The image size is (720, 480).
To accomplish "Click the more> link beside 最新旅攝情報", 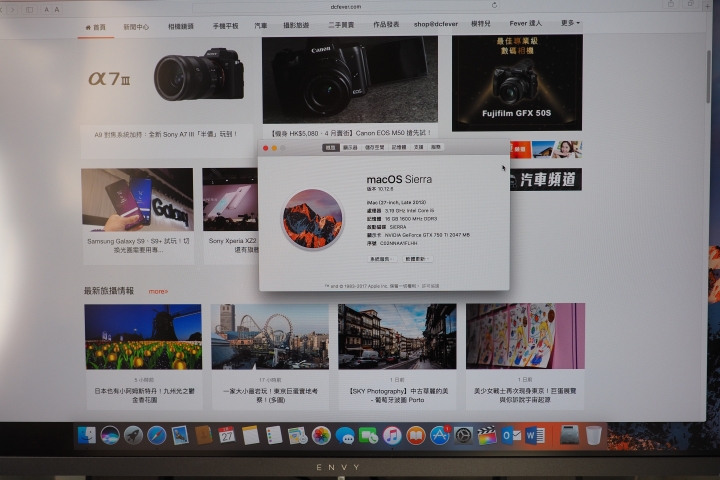I will [x=158, y=291].
